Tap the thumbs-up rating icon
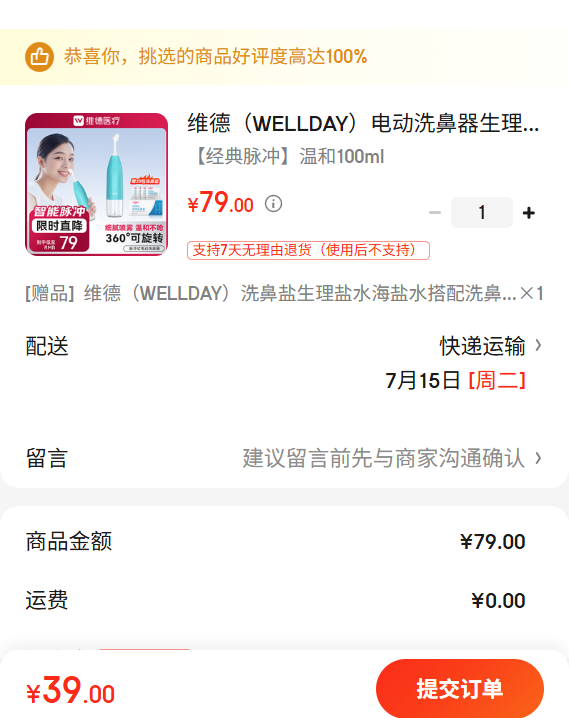The image size is (569, 718). point(39,57)
